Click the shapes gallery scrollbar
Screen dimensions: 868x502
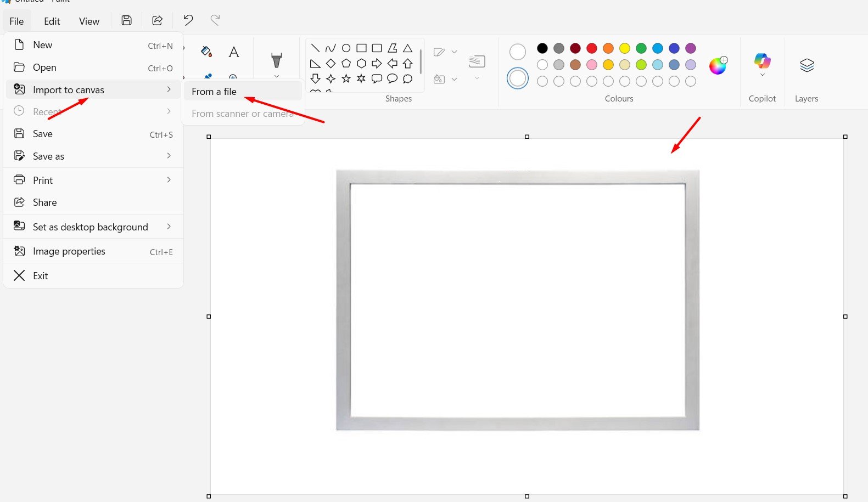point(421,61)
